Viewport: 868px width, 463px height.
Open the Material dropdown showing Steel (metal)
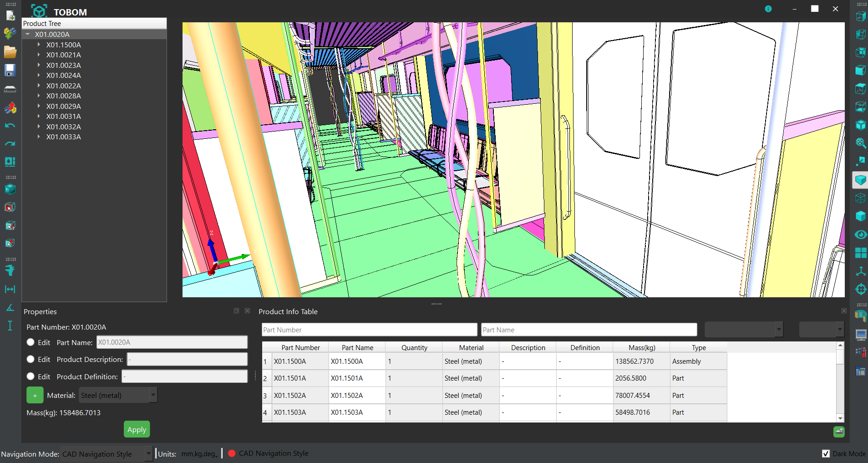118,395
